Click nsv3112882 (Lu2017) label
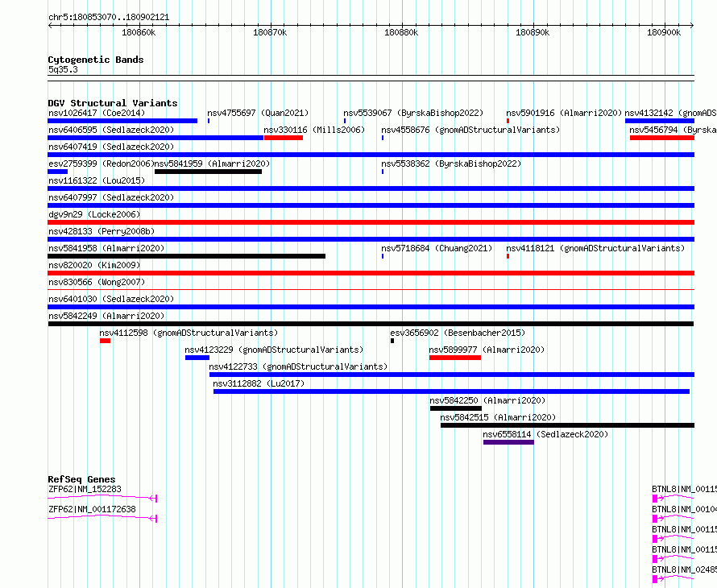 point(259,383)
